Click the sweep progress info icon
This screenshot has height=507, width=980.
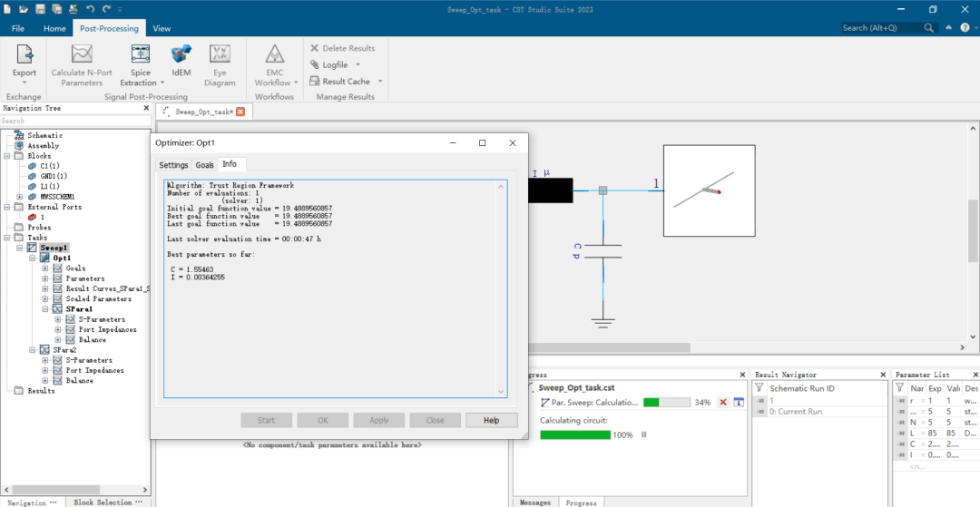tap(739, 402)
